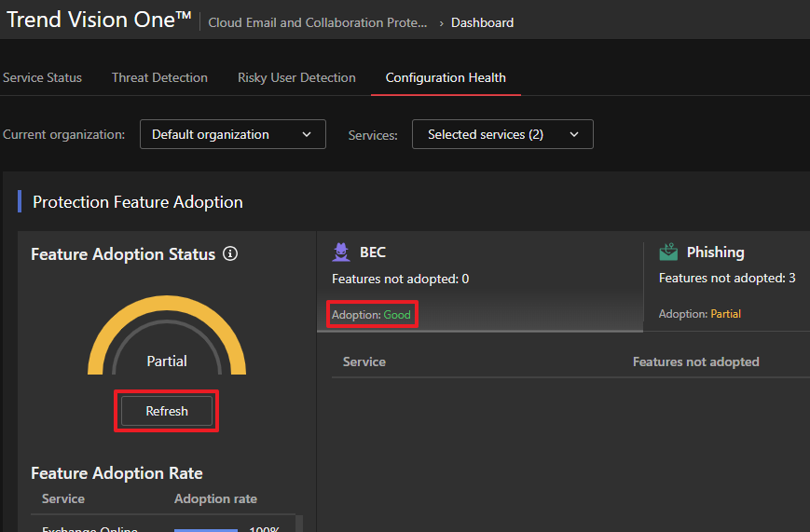Click the BEC Adoption: Good status
Image resolution: width=810 pixels, height=532 pixels.
(372, 315)
